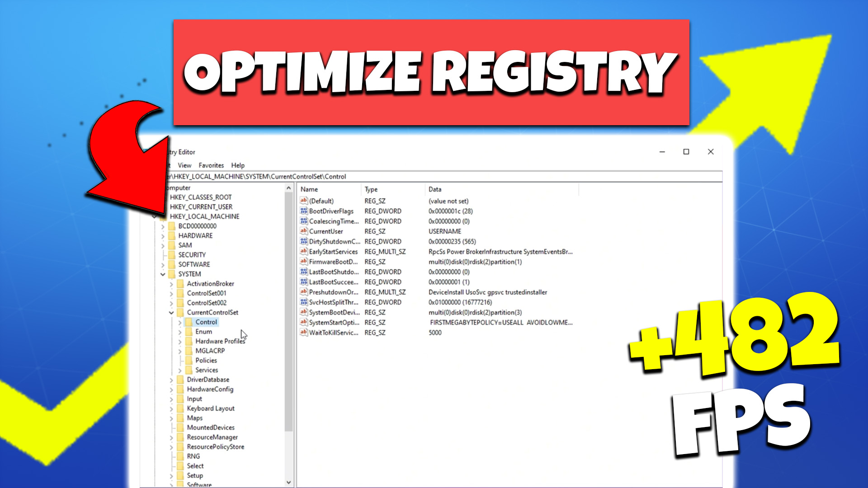Screen dimensions: 868x488
Task: Click the EarlyStartServices multi-string icon
Action: tap(304, 251)
